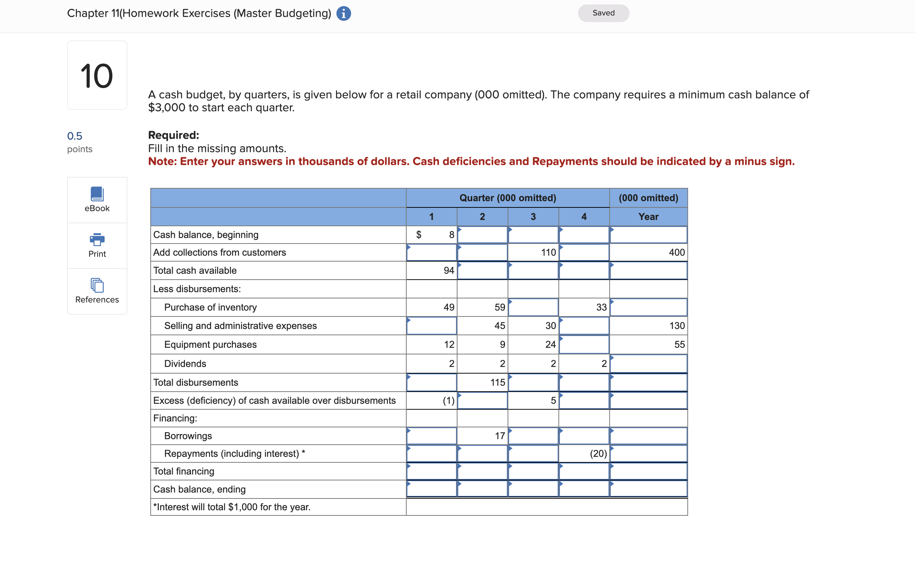Screen dimensions: 915x588
Task: Click Quarter 1 Total disbursements field
Action: 431,382
